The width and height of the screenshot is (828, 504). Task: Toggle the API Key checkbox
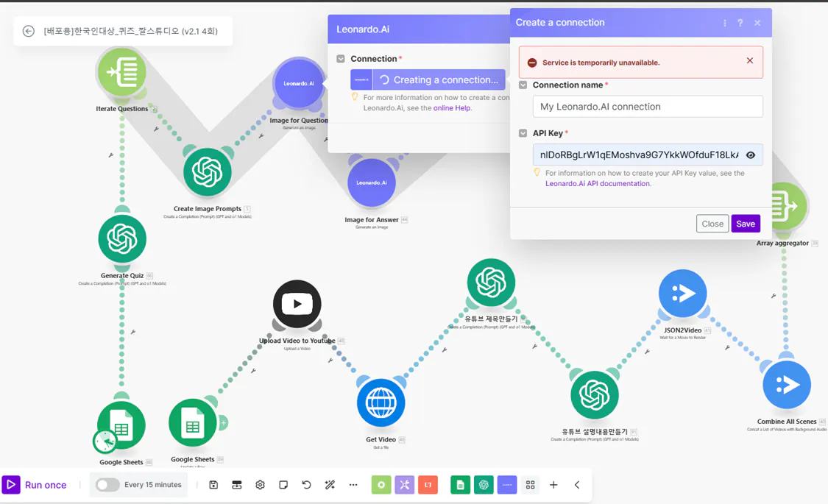tap(523, 133)
